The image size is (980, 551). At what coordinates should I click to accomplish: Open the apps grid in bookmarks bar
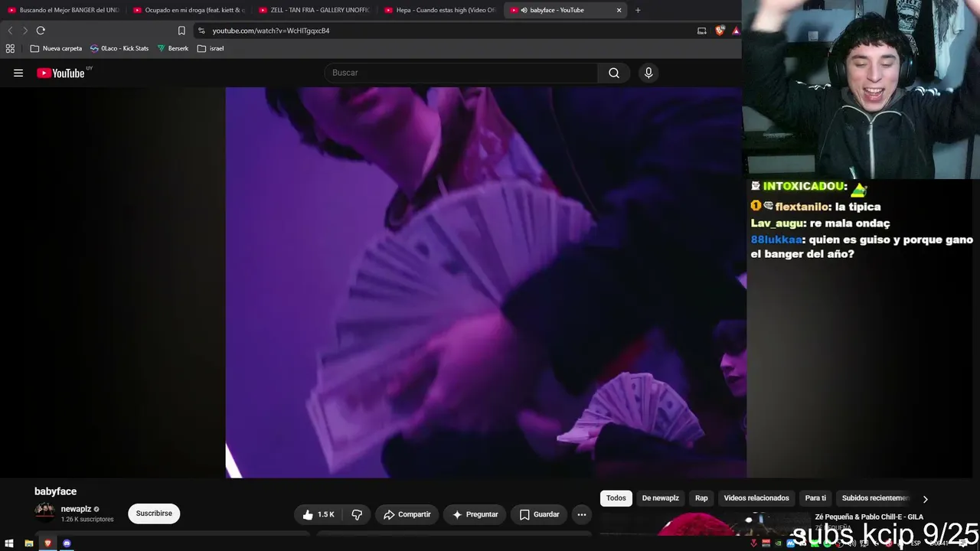(10, 48)
